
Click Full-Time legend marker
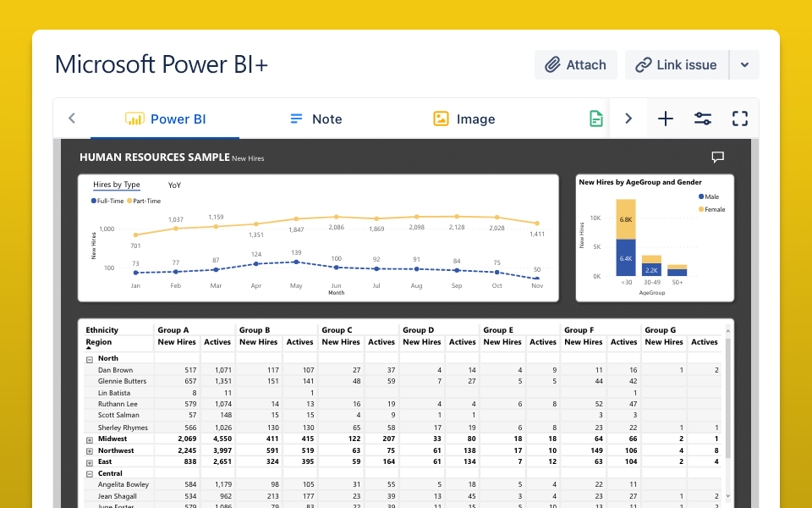click(94, 201)
